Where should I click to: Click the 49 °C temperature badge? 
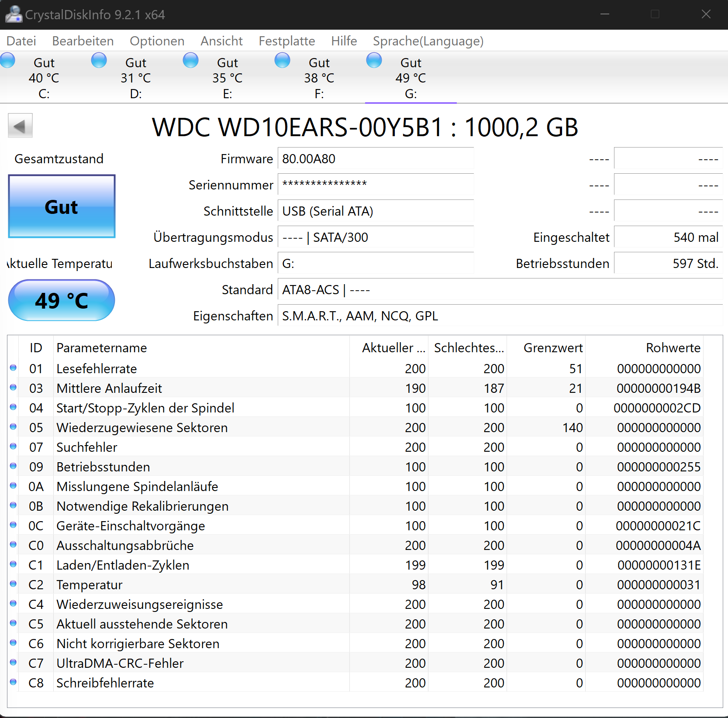(61, 300)
